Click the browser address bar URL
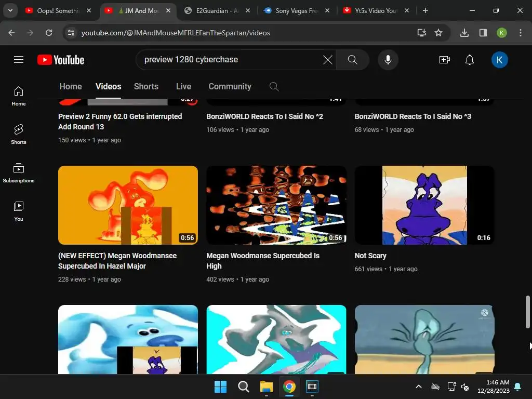This screenshot has height=399, width=532. [x=176, y=33]
